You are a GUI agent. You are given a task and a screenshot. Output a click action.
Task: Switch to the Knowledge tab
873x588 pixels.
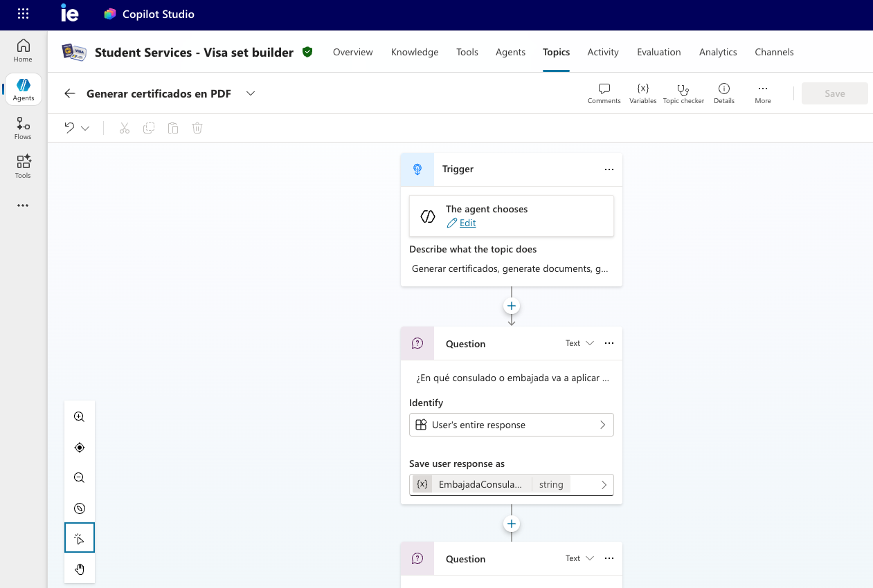point(415,52)
